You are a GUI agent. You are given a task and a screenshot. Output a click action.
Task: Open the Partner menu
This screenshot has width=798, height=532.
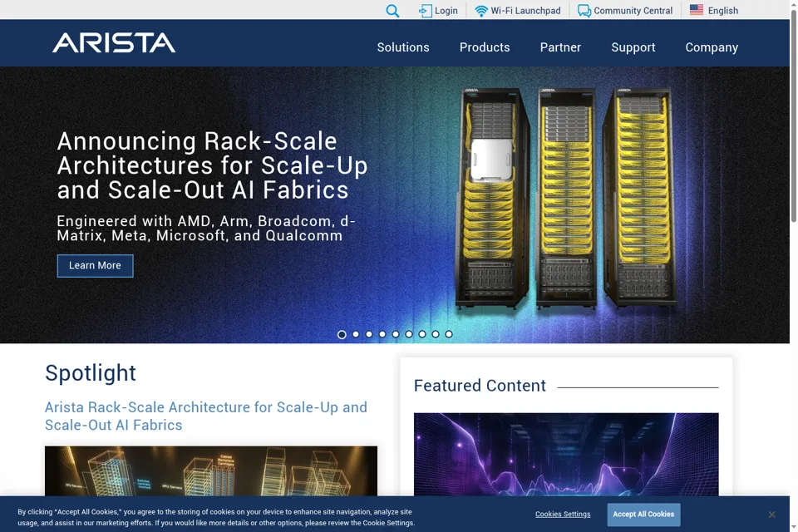pos(560,47)
